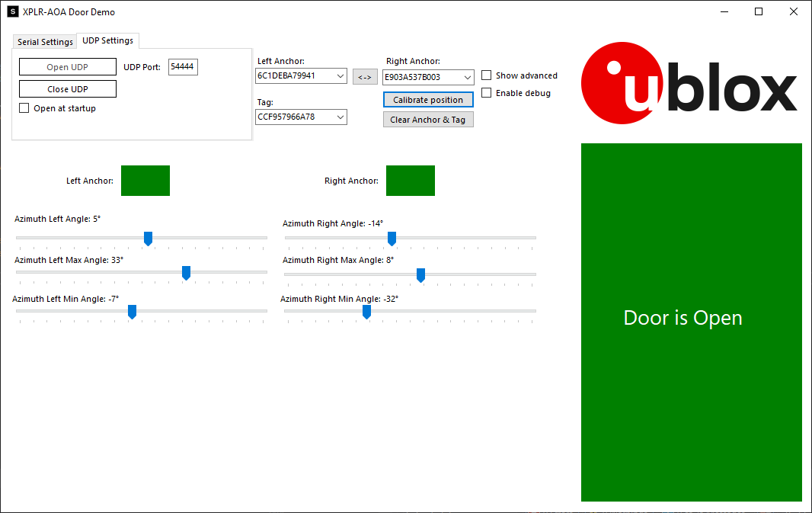This screenshot has height=513, width=812.
Task: Open the Left Anchor dropdown
Action: pos(340,76)
